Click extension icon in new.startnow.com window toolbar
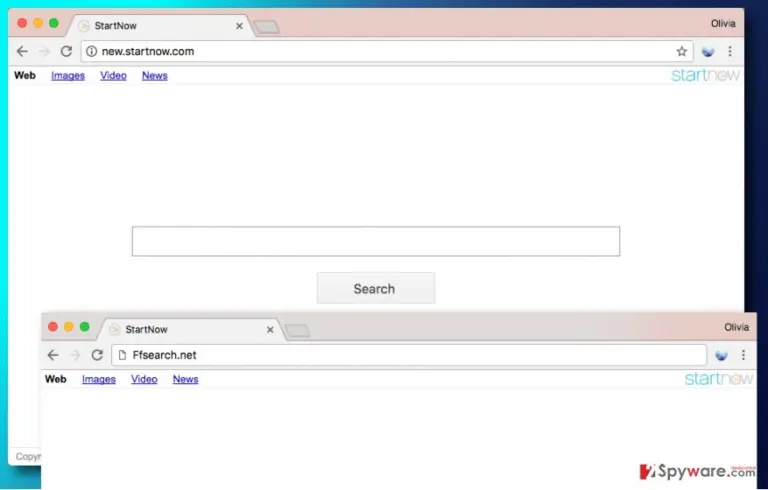The image size is (768, 490). pos(708,51)
